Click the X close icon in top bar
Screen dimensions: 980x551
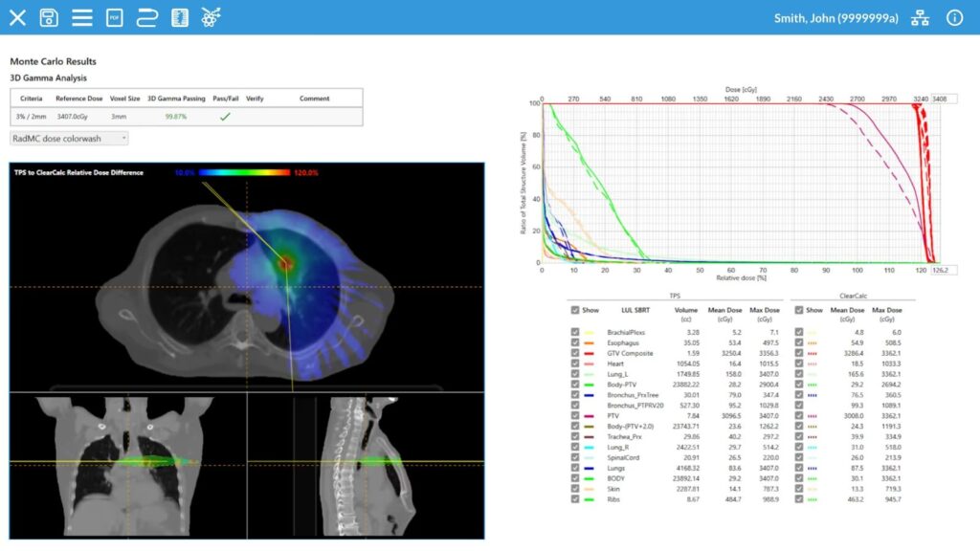coord(17,17)
